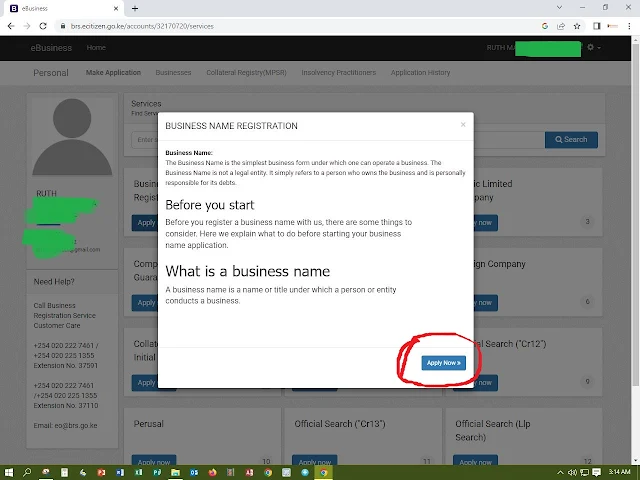Image resolution: width=640 pixels, height=480 pixels.
Task: Close the Business Name Registration dialog
Action: click(463, 124)
